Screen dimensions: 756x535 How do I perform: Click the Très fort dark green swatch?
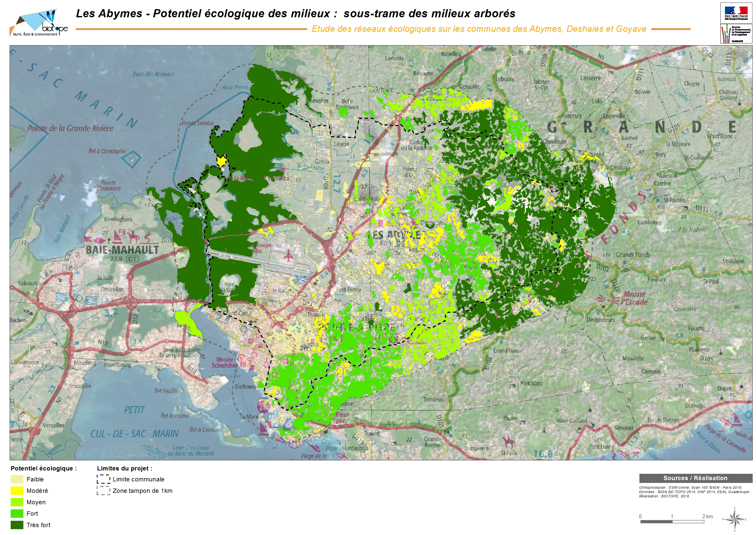click(17, 525)
